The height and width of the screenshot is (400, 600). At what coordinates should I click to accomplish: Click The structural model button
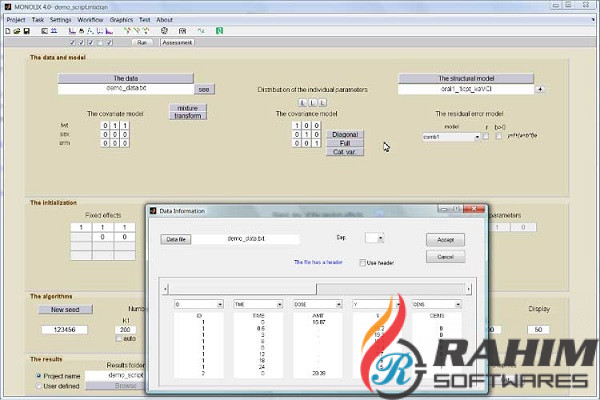[x=466, y=78]
